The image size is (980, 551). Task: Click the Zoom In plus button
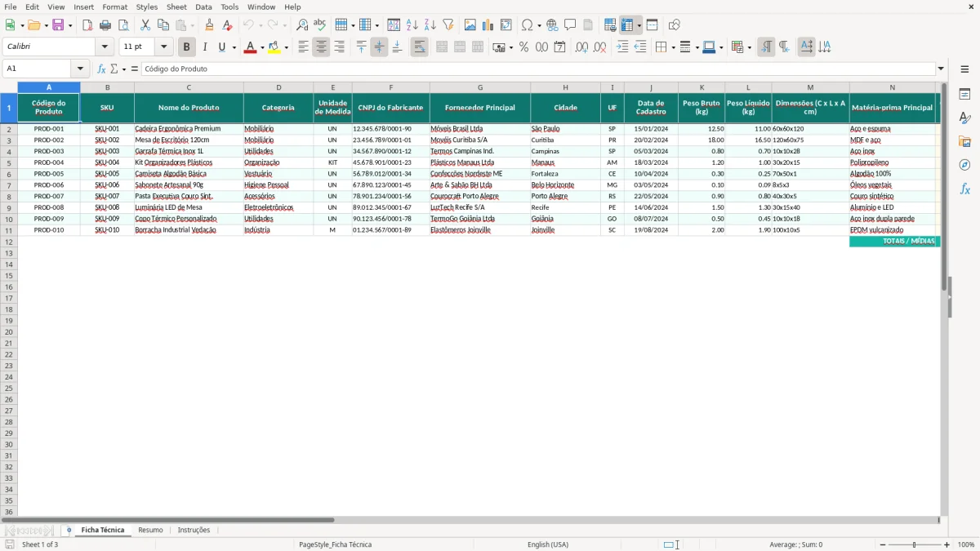[x=947, y=544]
